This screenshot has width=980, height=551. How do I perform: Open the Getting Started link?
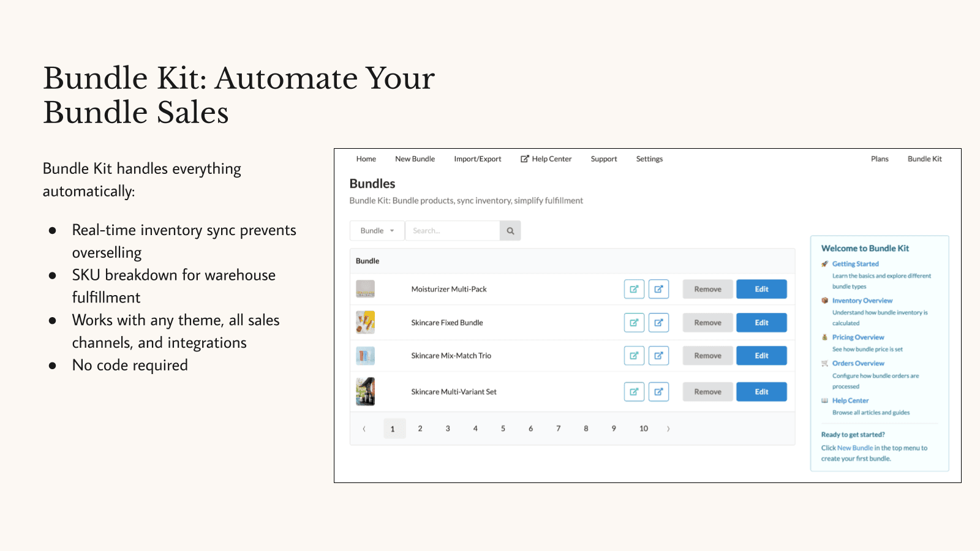point(855,264)
